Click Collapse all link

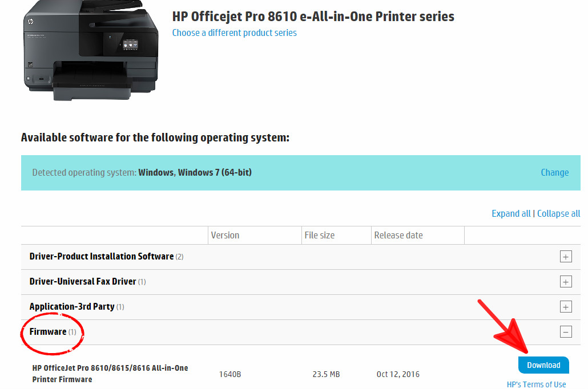[558, 214]
